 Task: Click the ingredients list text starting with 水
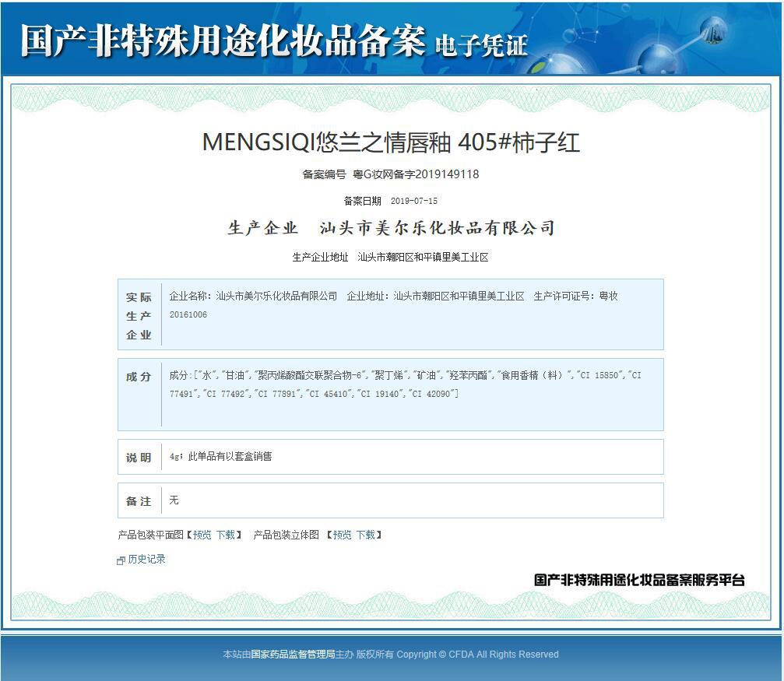[405, 384]
